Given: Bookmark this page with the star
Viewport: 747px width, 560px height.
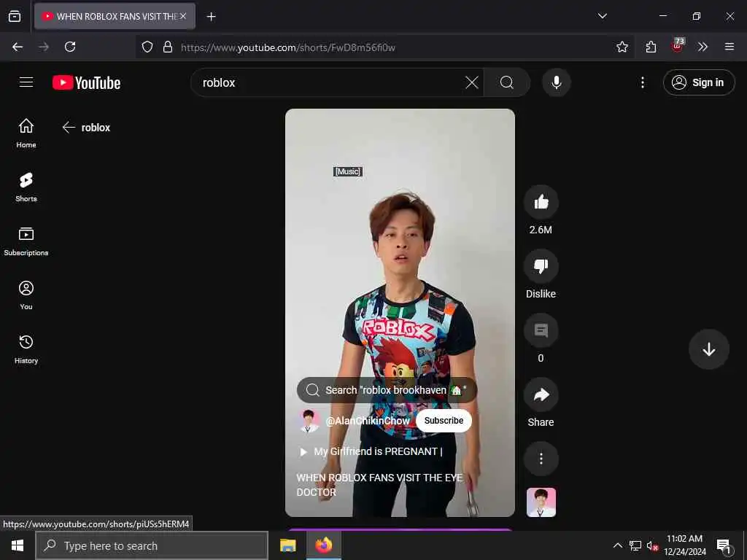Looking at the screenshot, I should pos(622,47).
